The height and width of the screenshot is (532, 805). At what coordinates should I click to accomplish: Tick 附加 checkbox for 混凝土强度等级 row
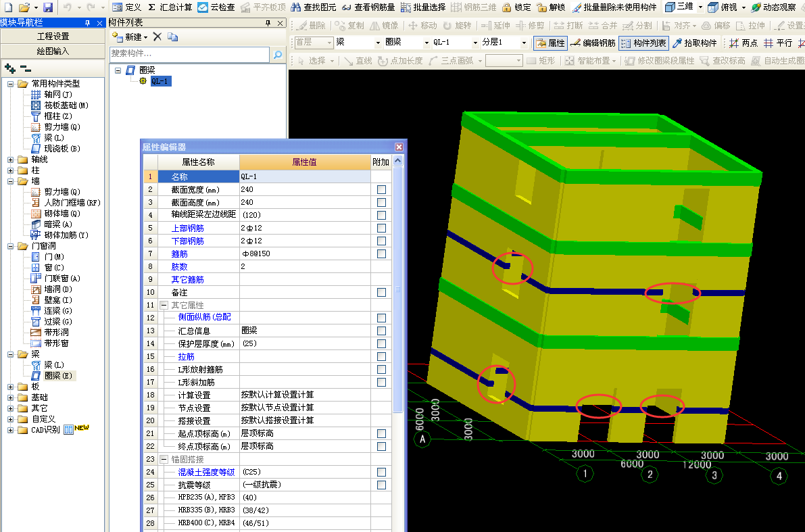(x=381, y=472)
